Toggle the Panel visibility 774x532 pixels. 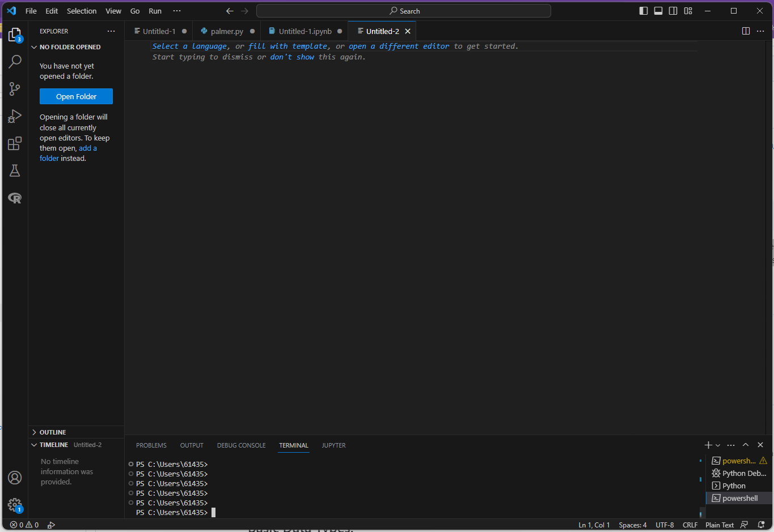click(658, 10)
